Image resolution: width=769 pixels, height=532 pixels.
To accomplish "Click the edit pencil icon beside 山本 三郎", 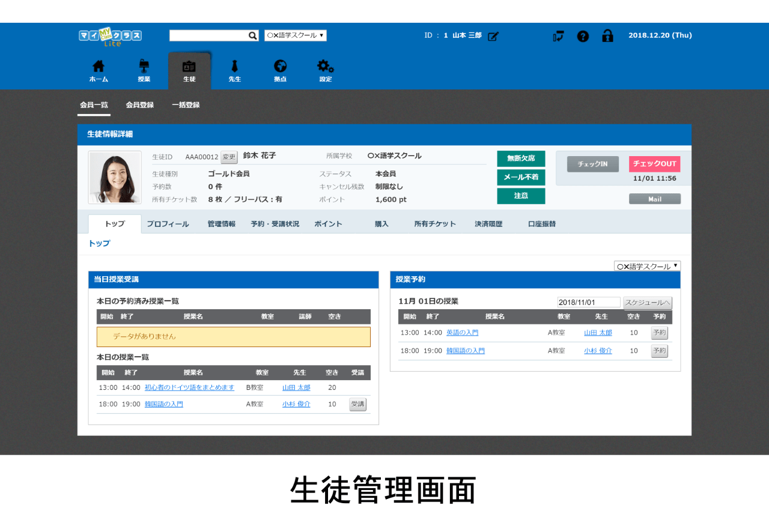I will click(x=493, y=36).
